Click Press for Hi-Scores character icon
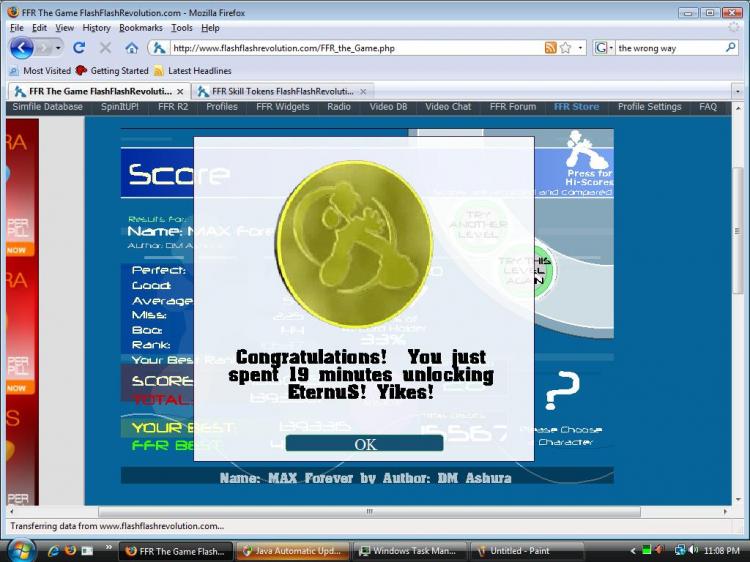The image size is (750, 562). pyautogui.click(x=587, y=158)
